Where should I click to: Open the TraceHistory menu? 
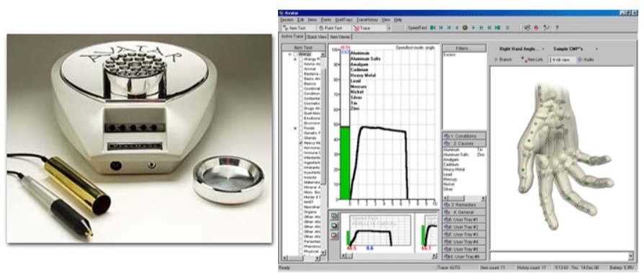[367, 19]
